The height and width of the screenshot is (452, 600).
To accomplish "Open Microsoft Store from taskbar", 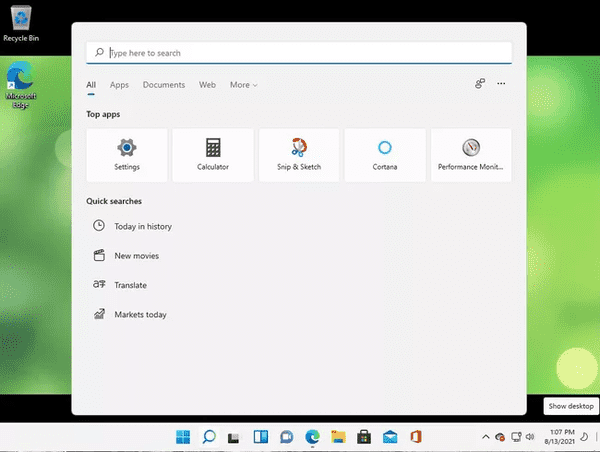I will [x=364, y=437].
